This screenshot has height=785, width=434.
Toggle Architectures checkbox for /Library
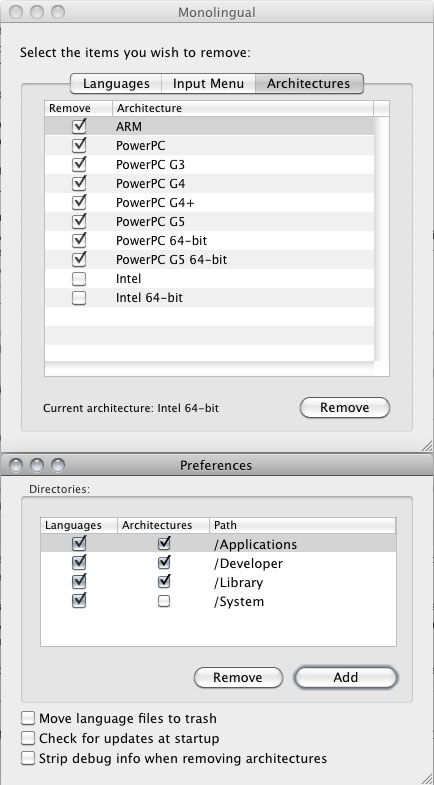click(164, 582)
